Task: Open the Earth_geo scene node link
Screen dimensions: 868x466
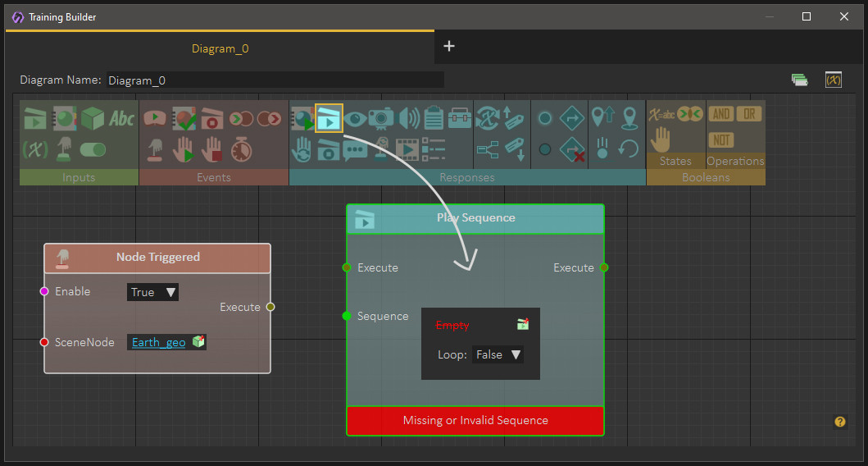Action: 159,342
